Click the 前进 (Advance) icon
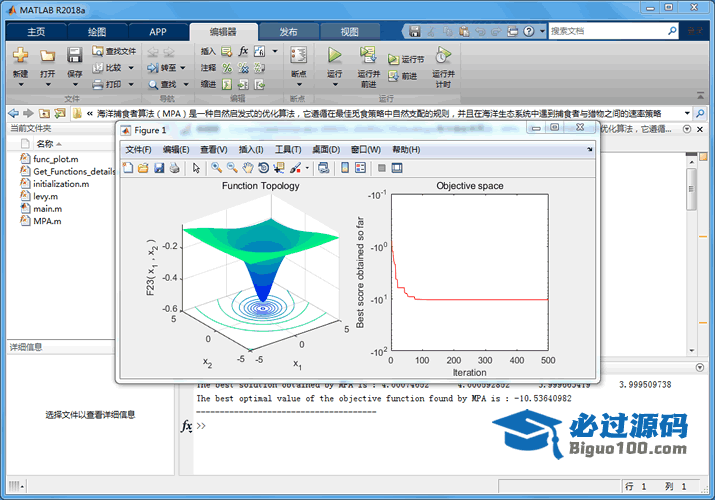The image size is (715, 500). tap(393, 76)
